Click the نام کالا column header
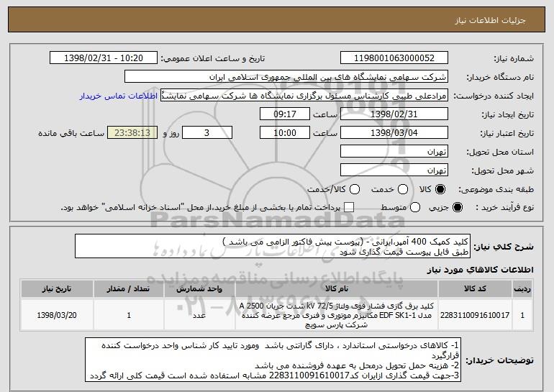The height and width of the screenshot is (392, 554). [337, 288]
